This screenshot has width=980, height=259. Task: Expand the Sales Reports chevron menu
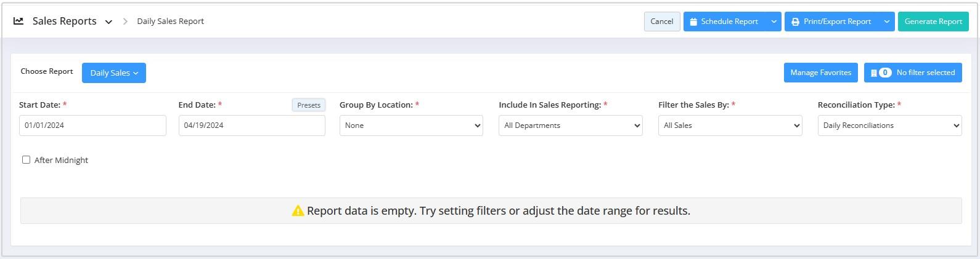pyautogui.click(x=108, y=22)
